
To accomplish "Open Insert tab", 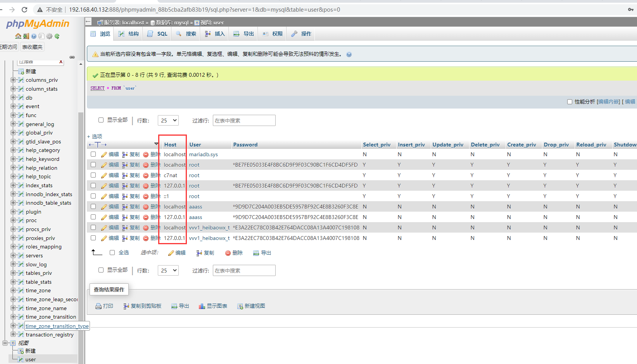I will point(215,34).
